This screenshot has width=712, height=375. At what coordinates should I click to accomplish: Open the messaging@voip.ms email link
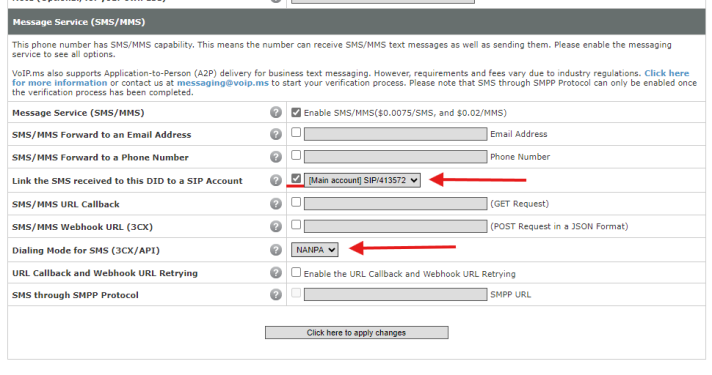pos(222,83)
